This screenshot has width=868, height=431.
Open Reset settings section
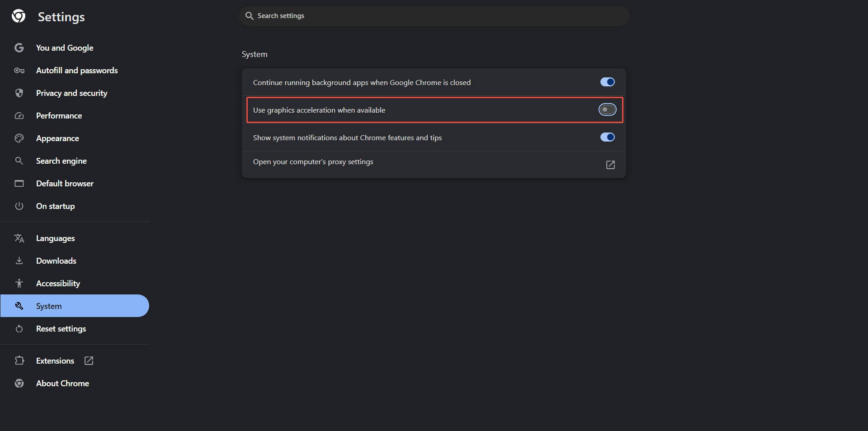[x=61, y=328]
